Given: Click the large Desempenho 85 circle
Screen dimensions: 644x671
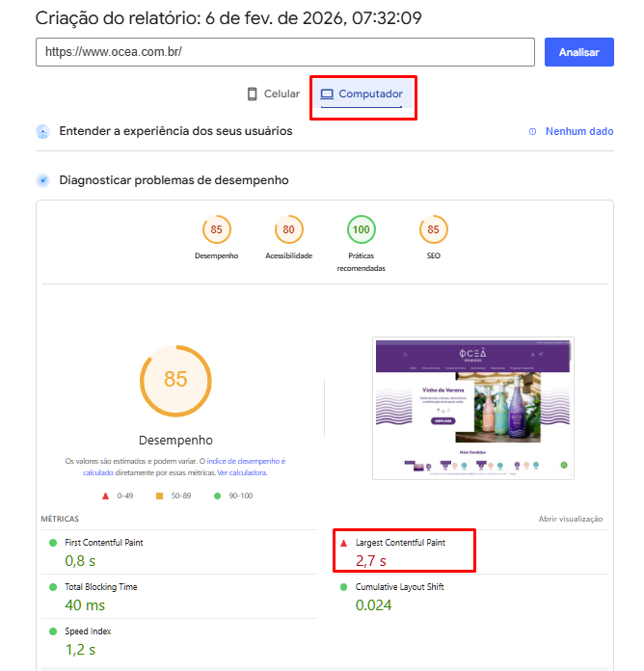Looking at the screenshot, I should (x=175, y=379).
